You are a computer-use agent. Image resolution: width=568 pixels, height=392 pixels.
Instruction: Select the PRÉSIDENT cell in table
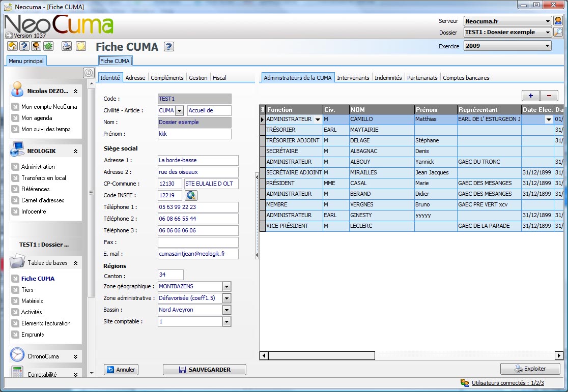pos(294,184)
